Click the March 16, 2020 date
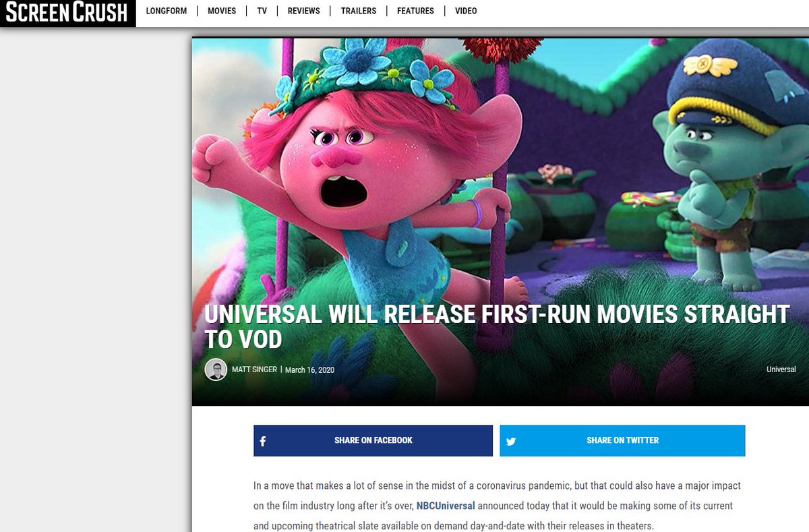Viewport: 809px width, 532px height. [309, 370]
